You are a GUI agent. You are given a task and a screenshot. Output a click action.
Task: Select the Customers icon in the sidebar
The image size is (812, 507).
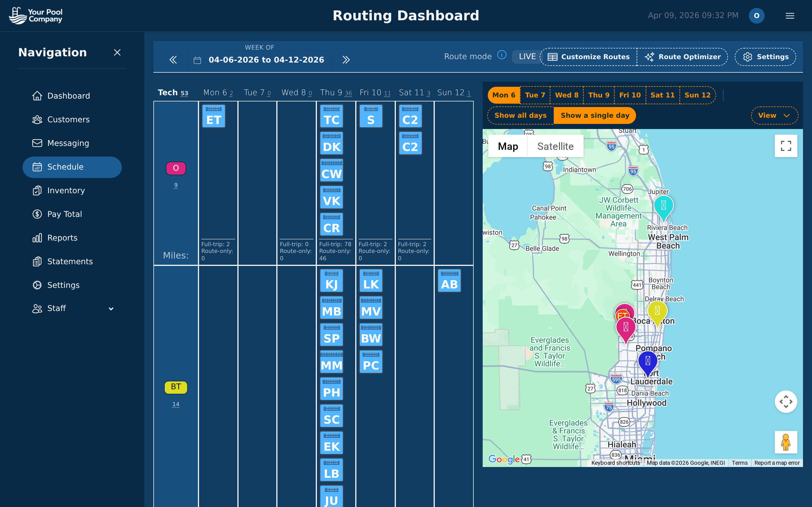[x=38, y=119]
